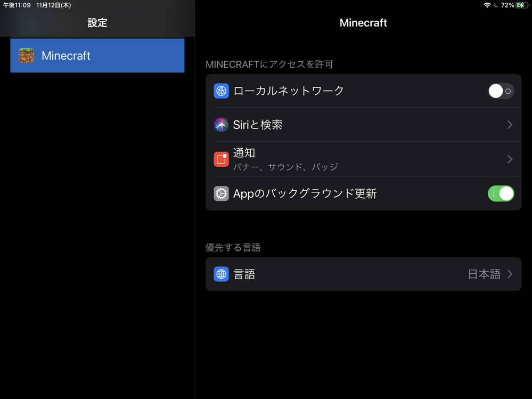Select the Minecraft row label in the sidebar
Viewport: 532px width, 399px height.
(x=66, y=55)
